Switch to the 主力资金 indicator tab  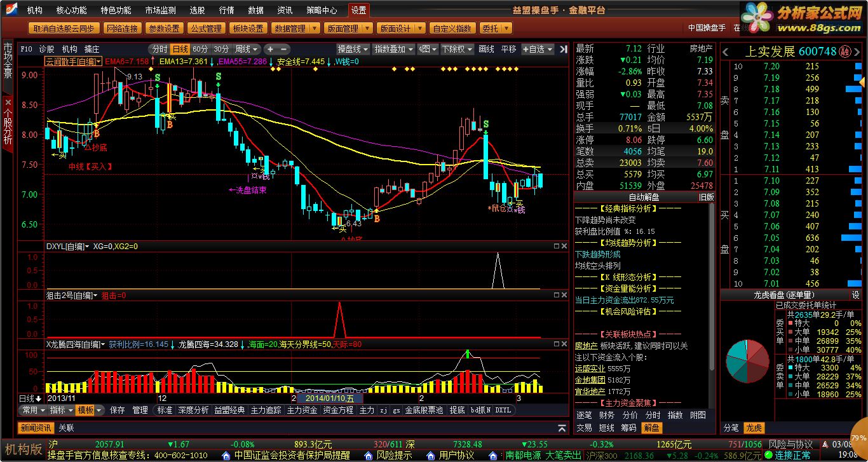pos(302,411)
